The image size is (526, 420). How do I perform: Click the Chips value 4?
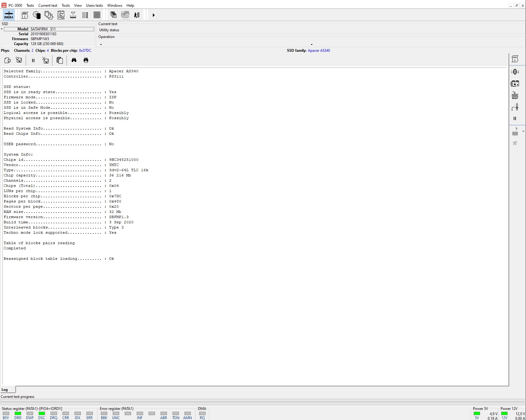[48, 51]
